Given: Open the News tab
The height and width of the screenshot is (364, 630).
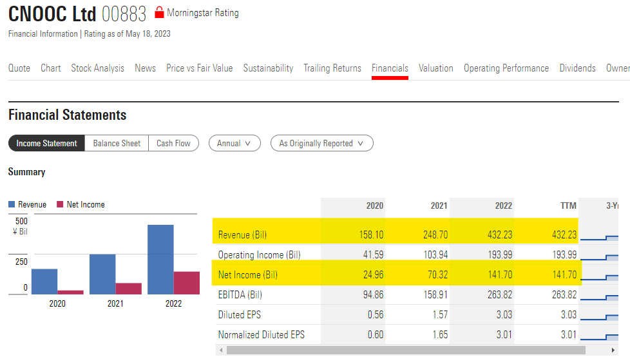Looking at the screenshot, I should click(x=145, y=68).
